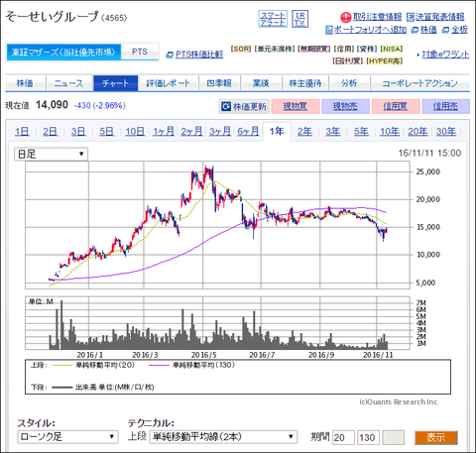Select the 5年 chart period
Screen dimensions: 476x453
361,132
